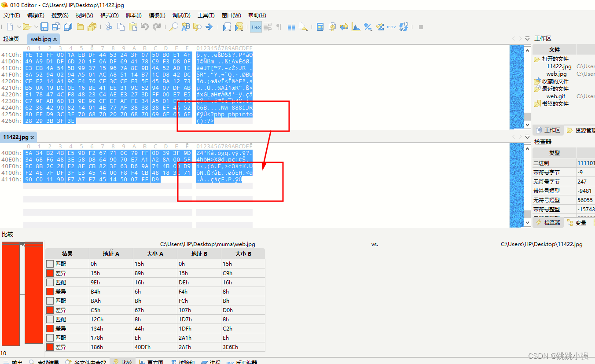Switch to the 起始页 tab
The image size is (595, 364).
pos(11,39)
